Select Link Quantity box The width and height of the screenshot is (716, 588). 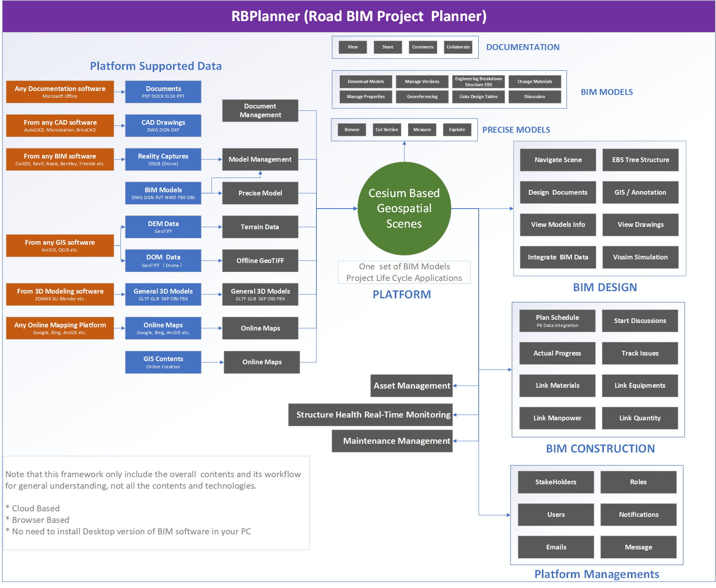(x=640, y=418)
